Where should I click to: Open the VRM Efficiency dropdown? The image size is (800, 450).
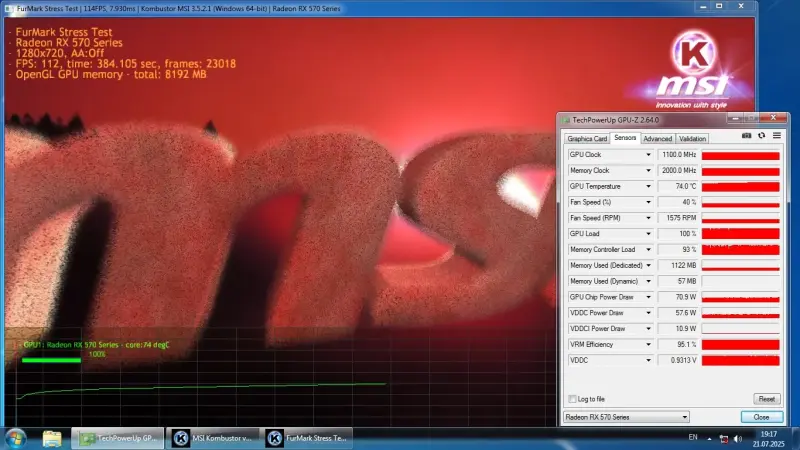[x=648, y=344]
